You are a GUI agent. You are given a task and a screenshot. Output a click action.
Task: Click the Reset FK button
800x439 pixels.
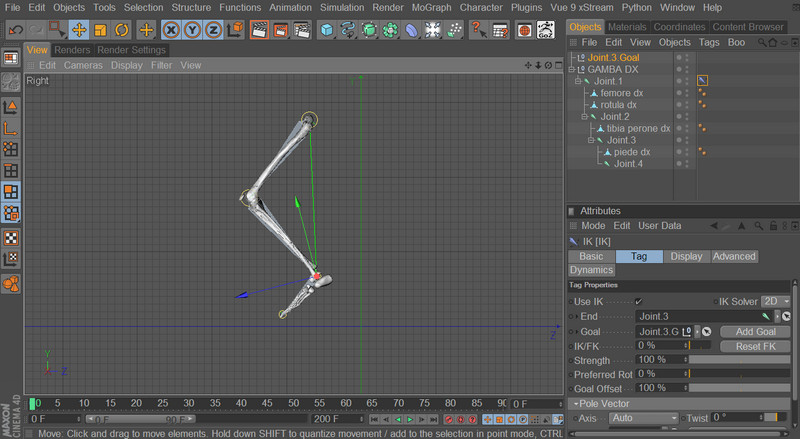[755, 346]
